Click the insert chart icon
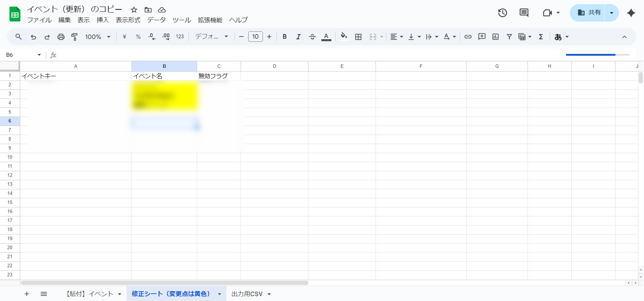This screenshot has height=301, width=644. coord(495,37)
